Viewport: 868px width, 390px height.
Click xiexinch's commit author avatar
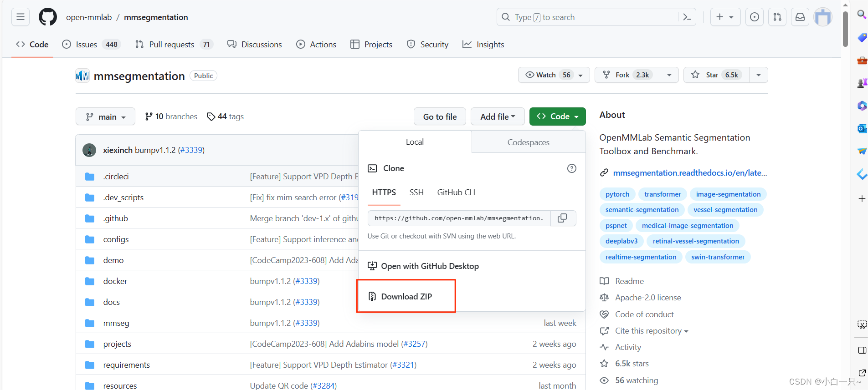(89, 150)
